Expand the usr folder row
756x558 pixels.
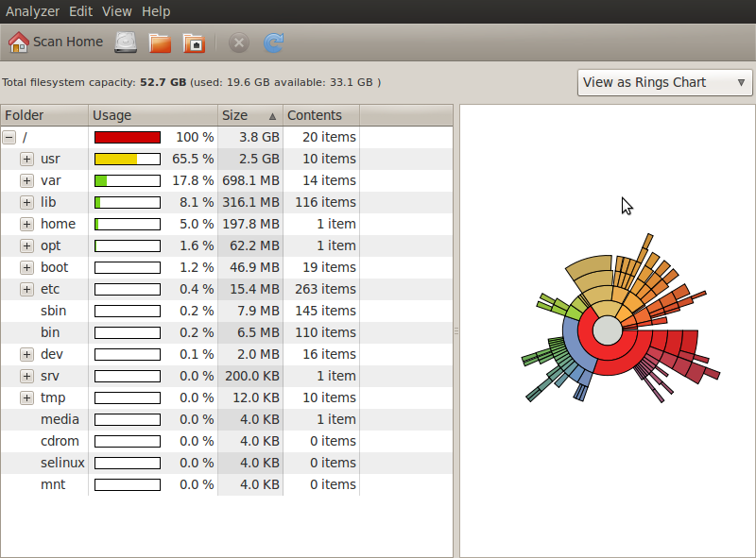[26, 159]
